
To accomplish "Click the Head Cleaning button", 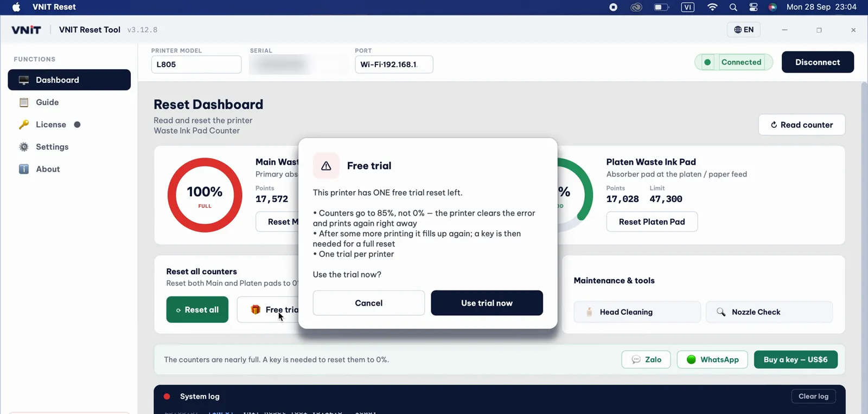I will point(637,312).
